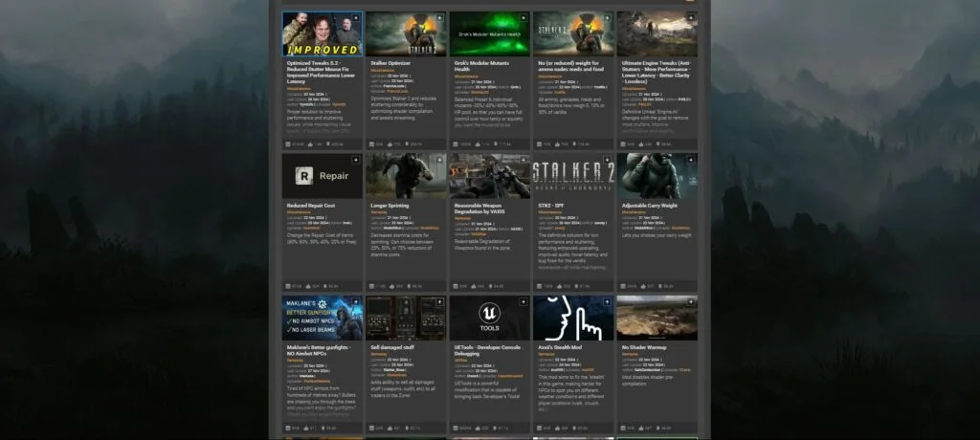Screen dimensions: 980x440
Task: Click plus icon on Reasonable Weapon Degradation thumbnail
Action: (x=523, y=160)
